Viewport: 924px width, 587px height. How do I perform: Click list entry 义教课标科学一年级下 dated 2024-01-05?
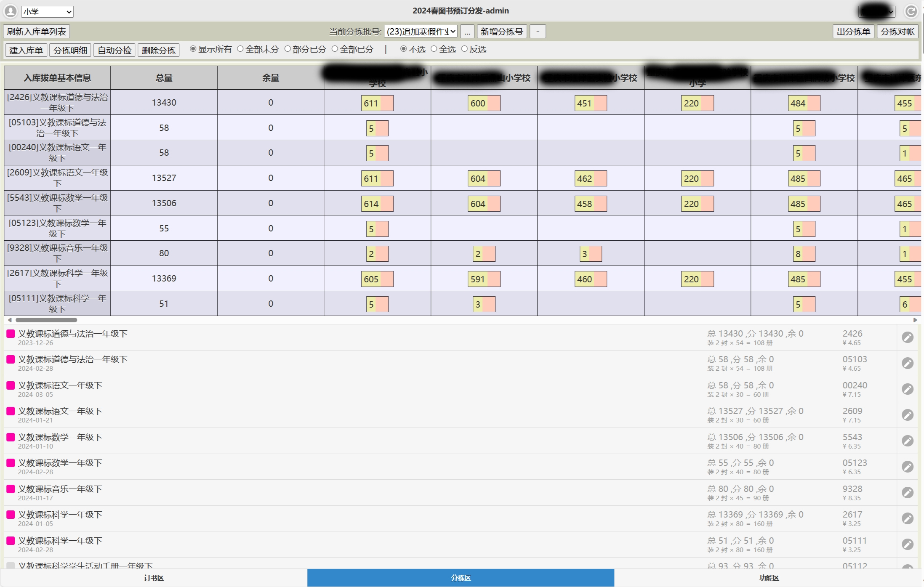point(450,518)
